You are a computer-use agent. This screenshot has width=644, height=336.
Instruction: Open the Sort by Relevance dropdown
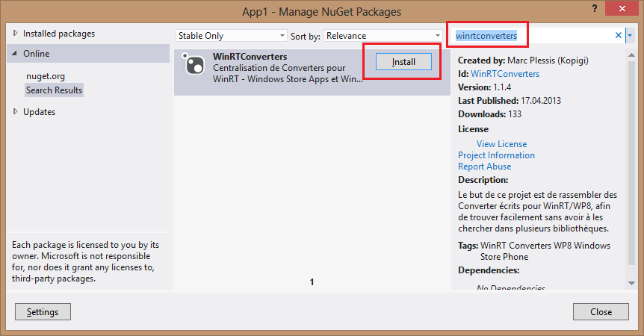click(x=383, y=36)
